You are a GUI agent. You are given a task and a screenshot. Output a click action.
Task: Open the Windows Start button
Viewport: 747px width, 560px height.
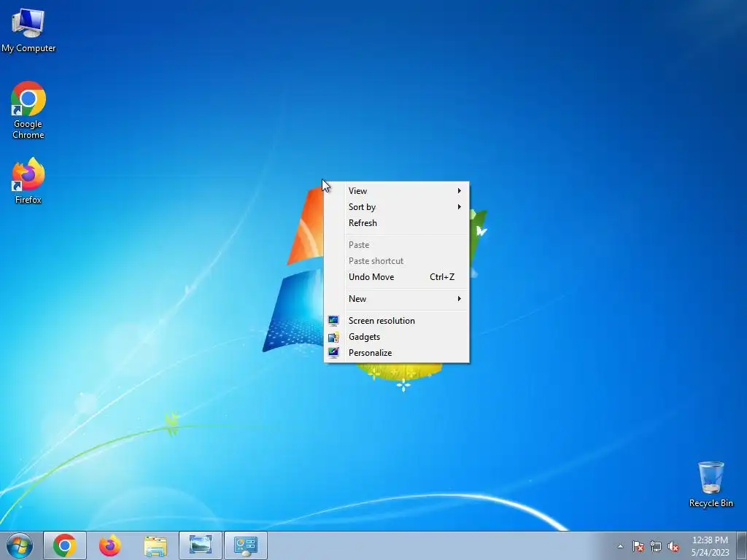pos(20,545)
